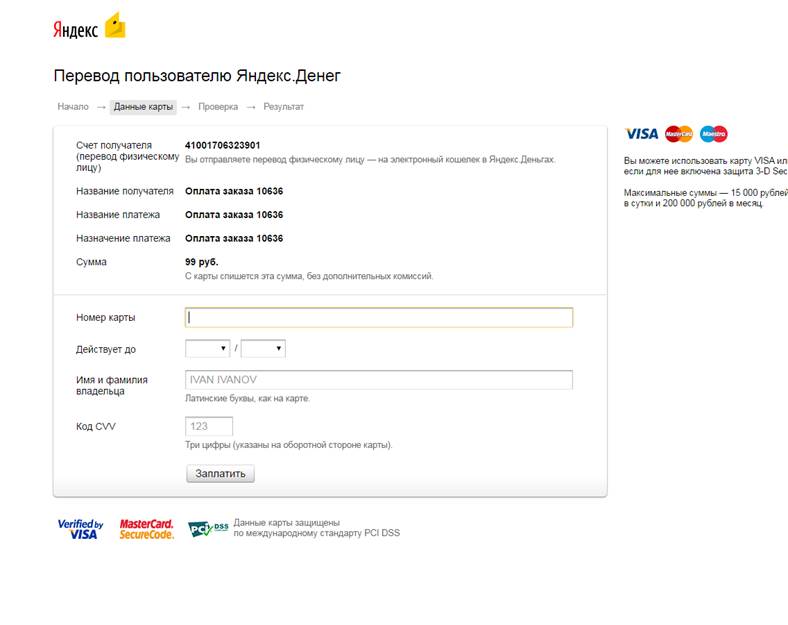Screen dimensions: 788x625
Task: Click the note С карты спишется эта сумма
Action: click(309, 276)
